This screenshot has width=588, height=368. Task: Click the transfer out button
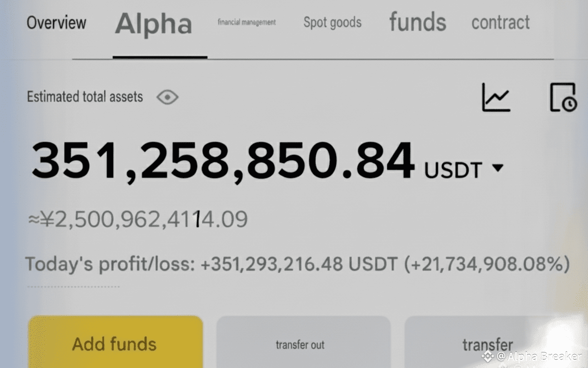click(300, 344)
